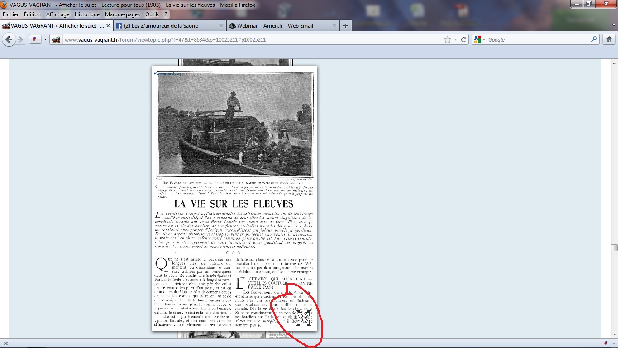Bookmark this page with the star
This screenshot has width=644, height=348.
(448, 40)
